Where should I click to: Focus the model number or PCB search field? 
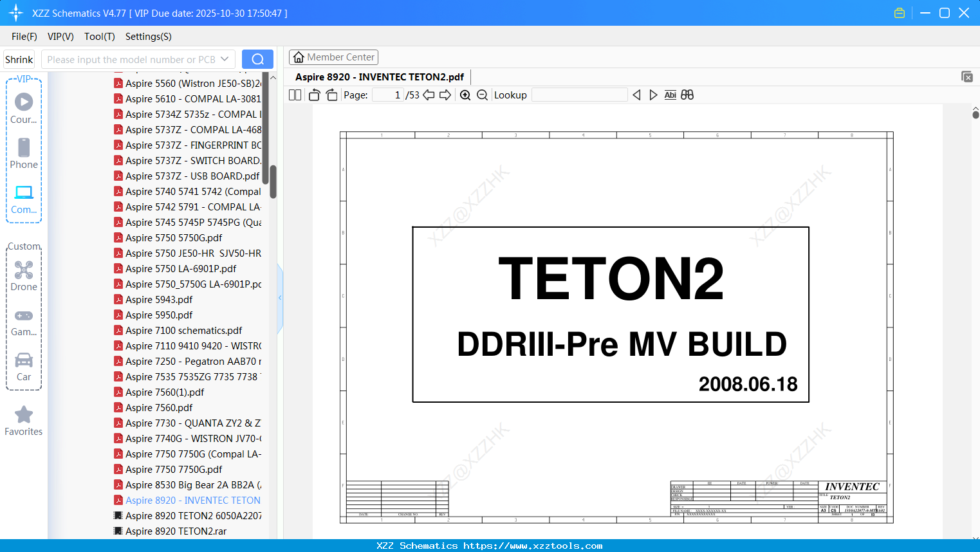click(131, 59)
